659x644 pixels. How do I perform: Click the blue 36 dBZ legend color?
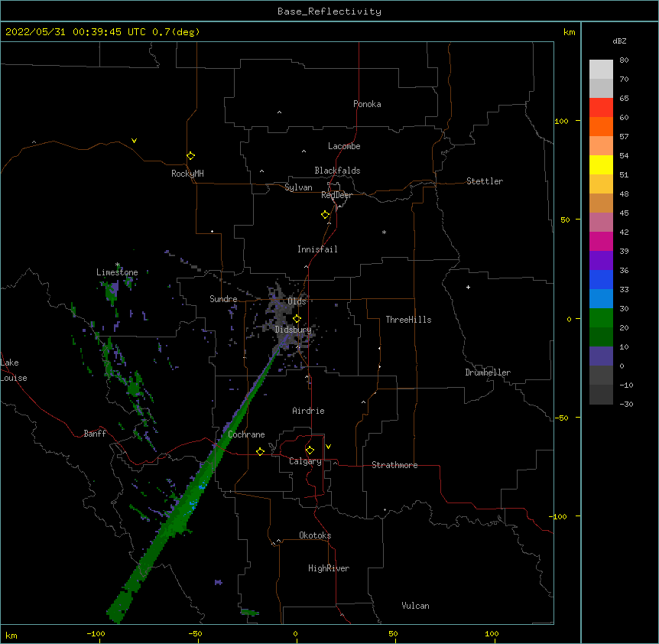pyautogui.click(x=601, y=279)
